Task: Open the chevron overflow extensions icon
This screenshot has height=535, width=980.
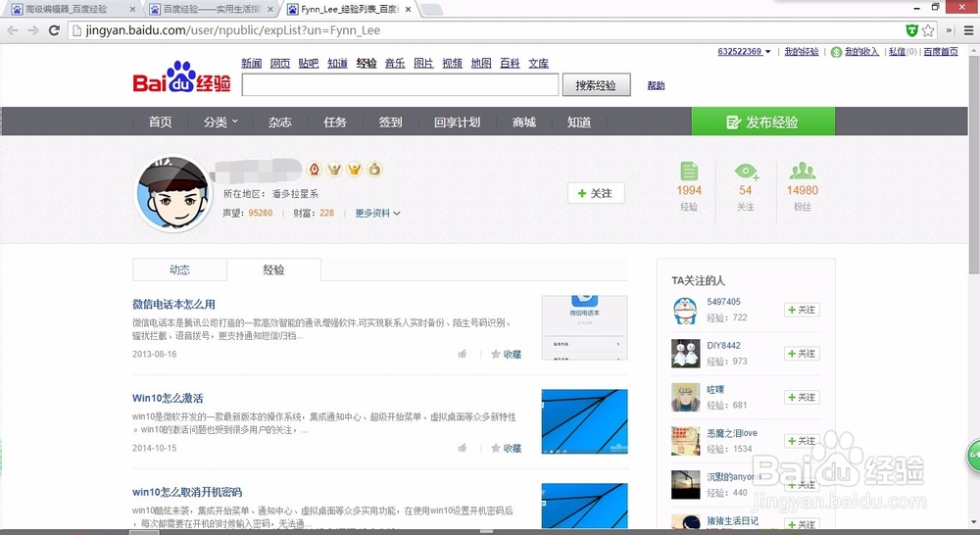Action: pyautogui.click(x=949, y=30)
